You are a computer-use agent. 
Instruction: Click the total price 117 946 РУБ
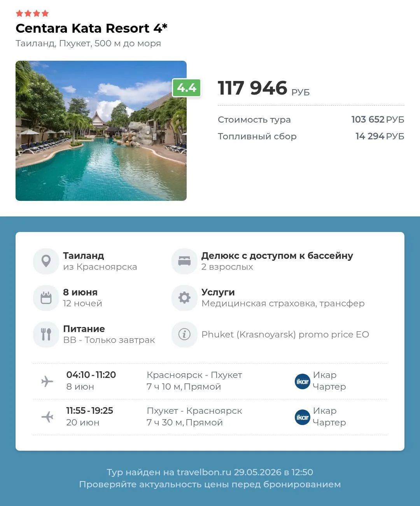(264, 88)
